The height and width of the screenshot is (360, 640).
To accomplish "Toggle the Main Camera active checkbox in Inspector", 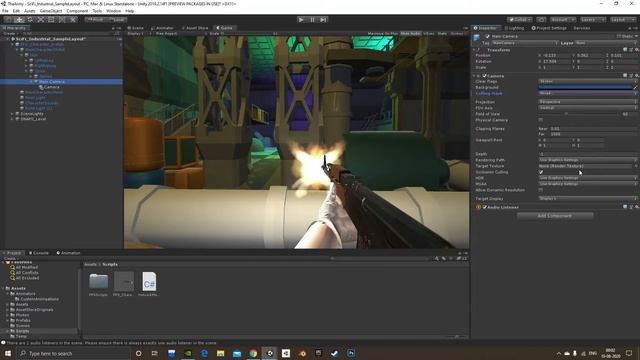I will click(487, 36).
